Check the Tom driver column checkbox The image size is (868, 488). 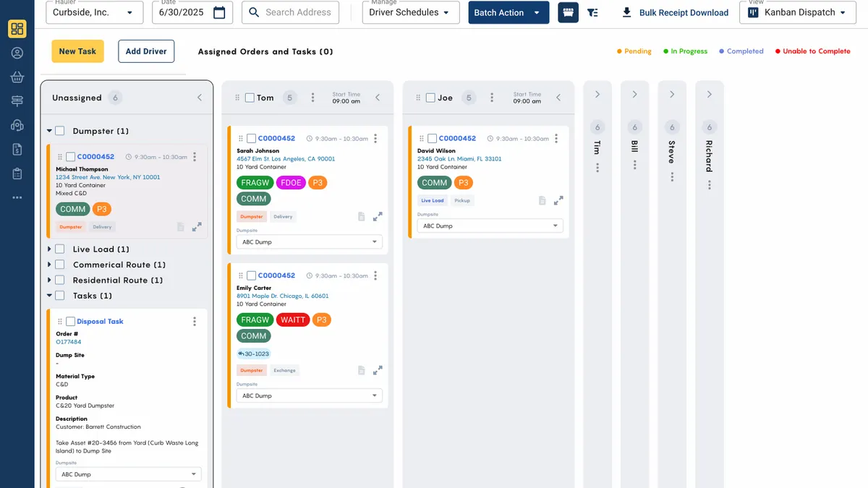pos(250,98)
